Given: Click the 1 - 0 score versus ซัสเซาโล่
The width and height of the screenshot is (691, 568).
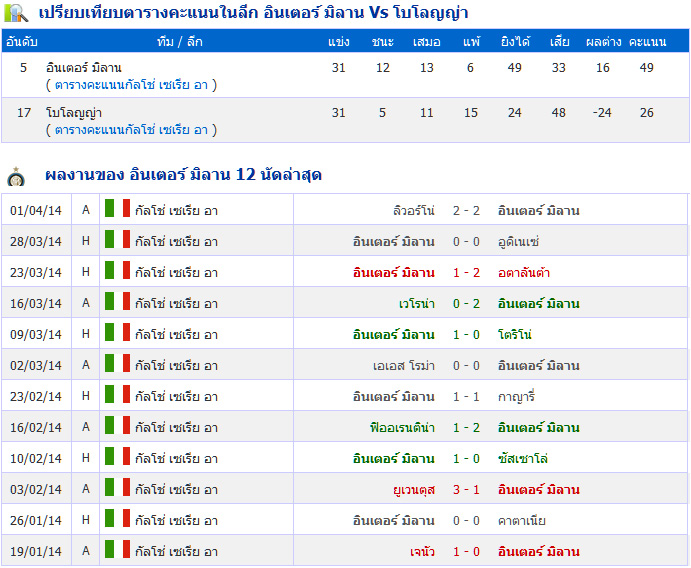Looking at the screenshot, I should [x=466, y=459].
